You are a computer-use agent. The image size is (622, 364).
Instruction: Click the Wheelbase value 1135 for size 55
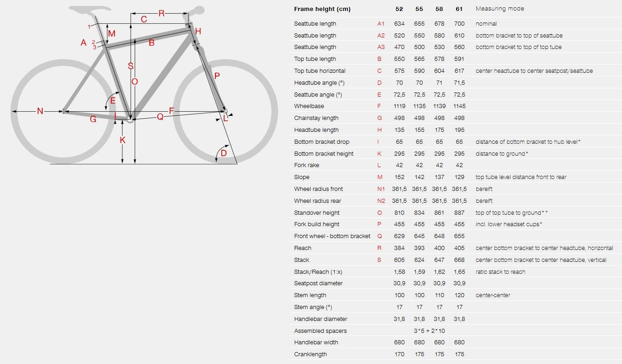point(419,106)
